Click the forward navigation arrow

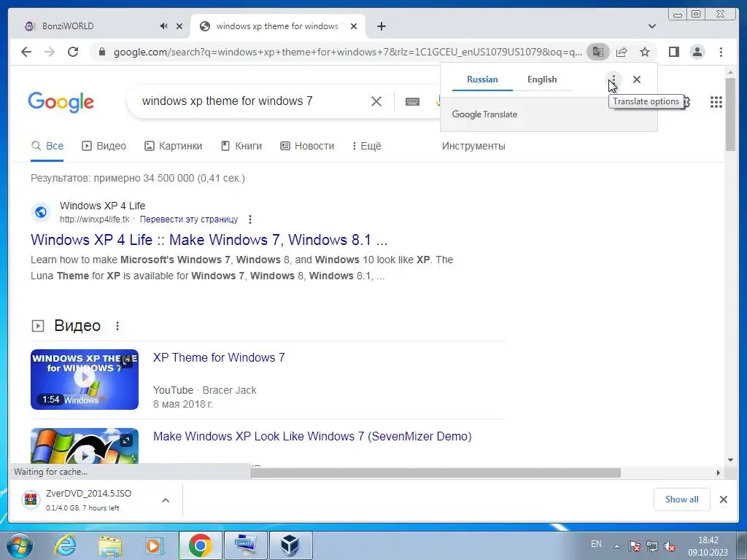pyautogui.click(x=50, y=52)
